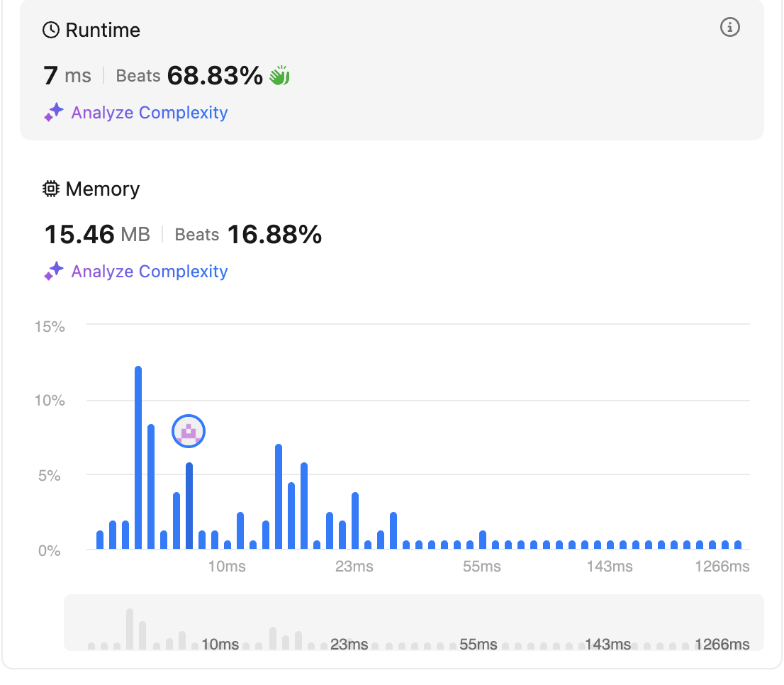
Task: Click the 1266ms label in the overview strip
Action: pos(722,644)
